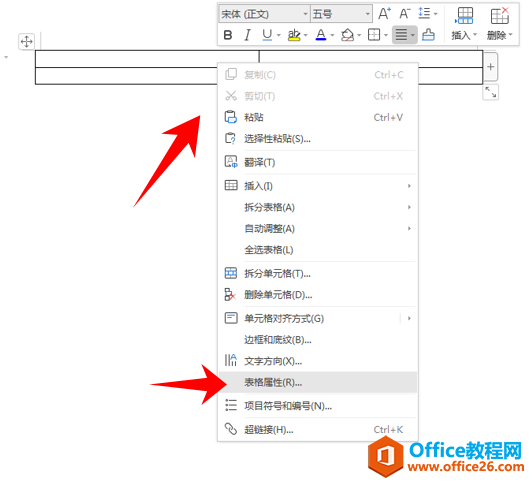Viewport: 531px width, 484px height.
Task: Click the table move handle icon
Action: (x=26, y=42)
